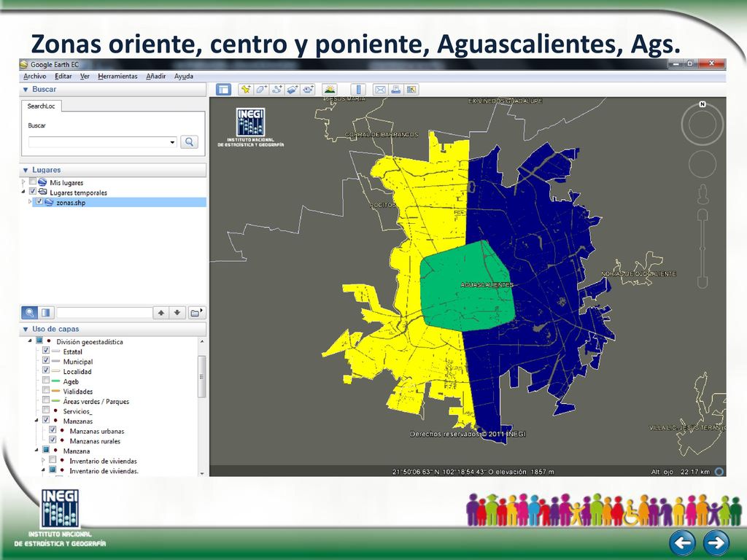Add an image overlay from the toolbar
Screen dimensions: 747x560
(293, 89)
